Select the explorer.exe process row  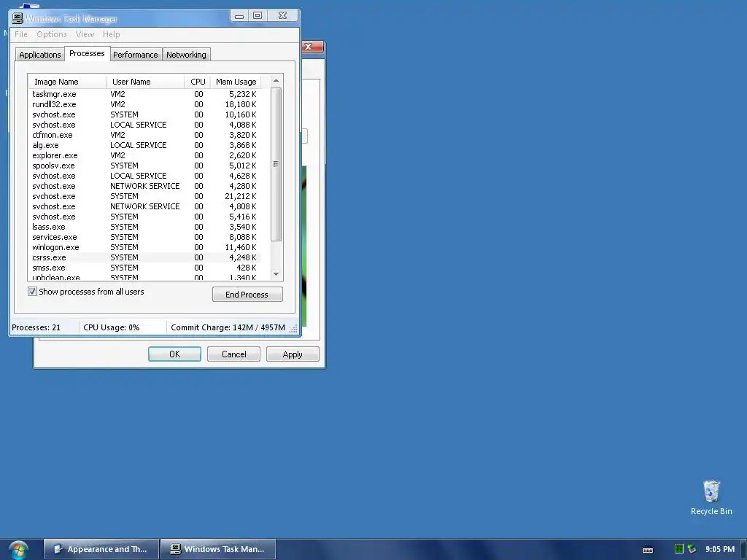(x=144, y=155)
